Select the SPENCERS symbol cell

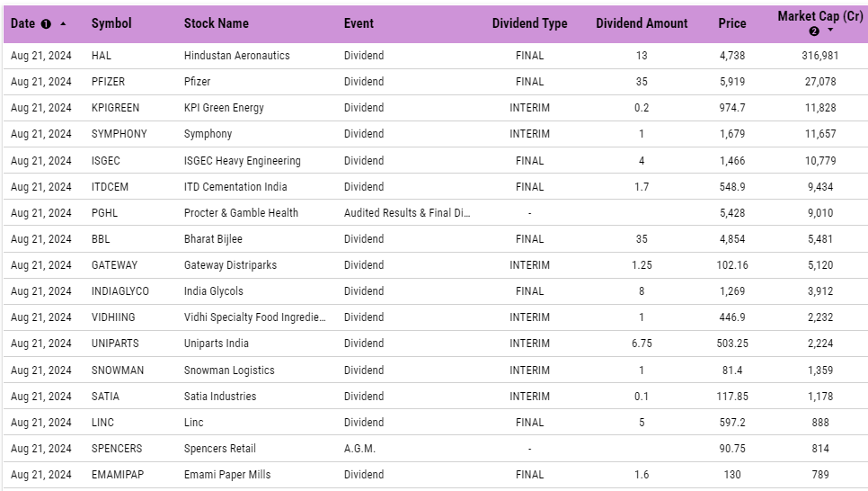click(117, 449)
